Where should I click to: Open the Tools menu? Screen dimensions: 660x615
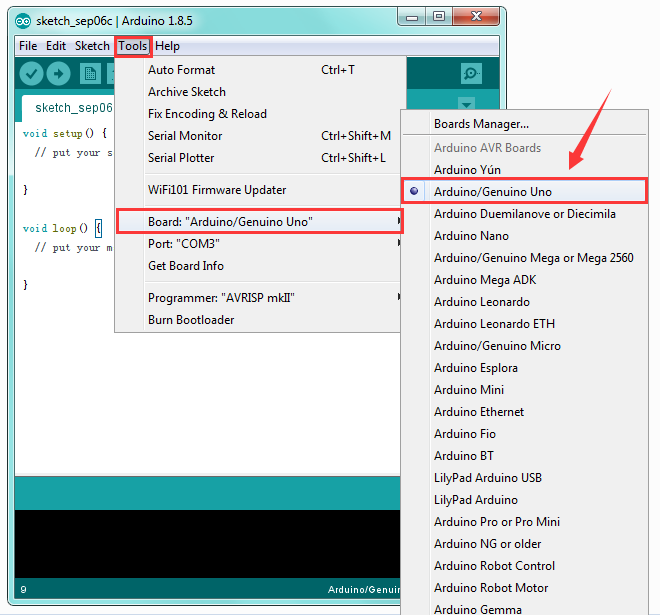133,46
